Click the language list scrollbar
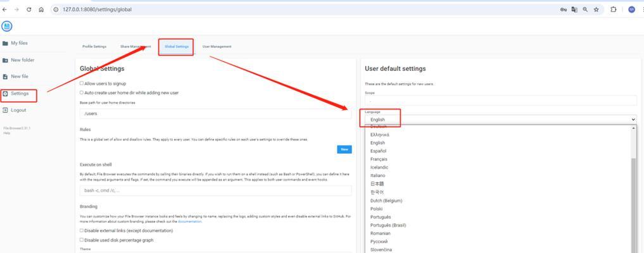This screenshot has width=644, height=253. [633, 205]
